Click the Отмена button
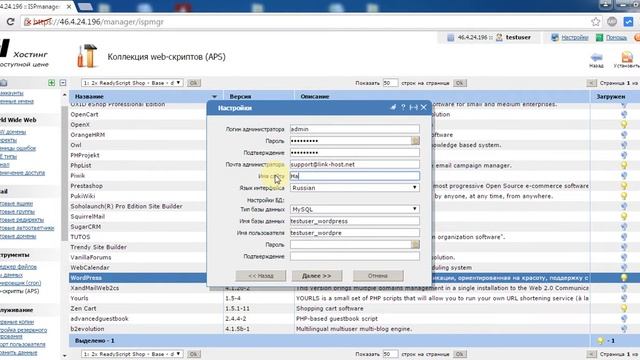Screen dimensions: 640x360 click(x=378, y=276)
